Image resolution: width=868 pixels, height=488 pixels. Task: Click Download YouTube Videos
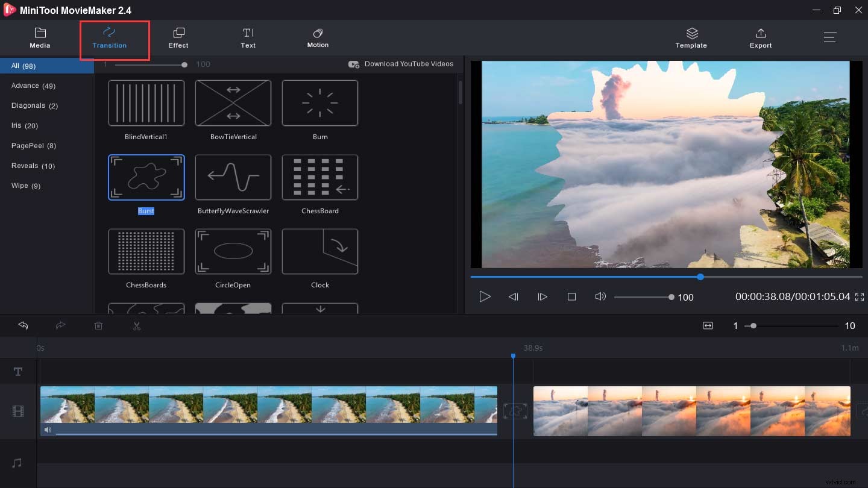coord(401,64)
